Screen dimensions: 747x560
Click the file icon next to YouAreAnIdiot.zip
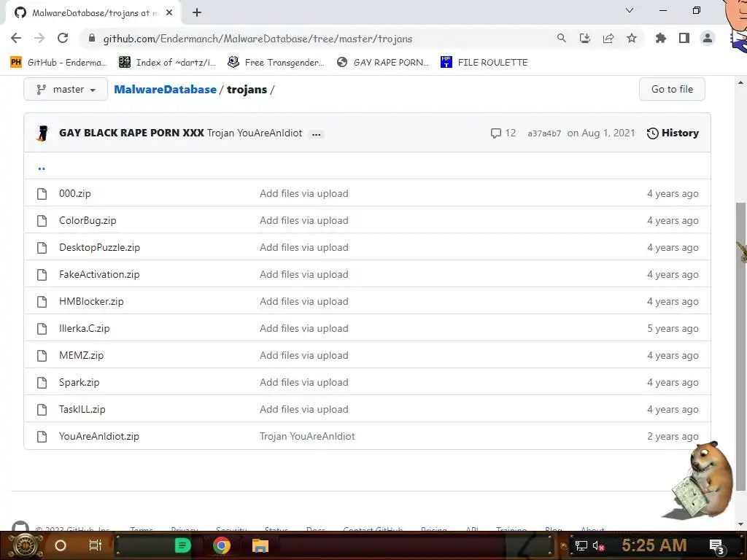[42, 437]
